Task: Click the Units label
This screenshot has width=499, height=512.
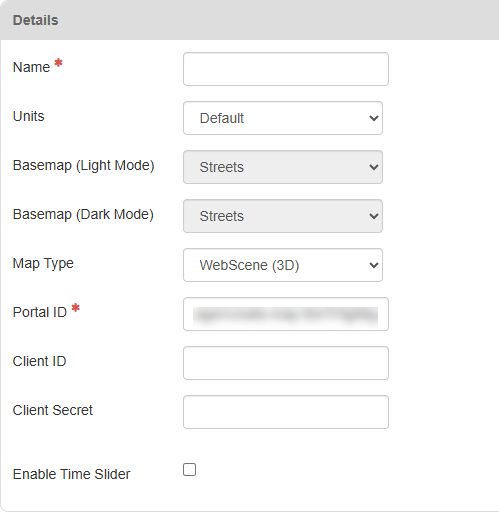Action: pos(28,116)
